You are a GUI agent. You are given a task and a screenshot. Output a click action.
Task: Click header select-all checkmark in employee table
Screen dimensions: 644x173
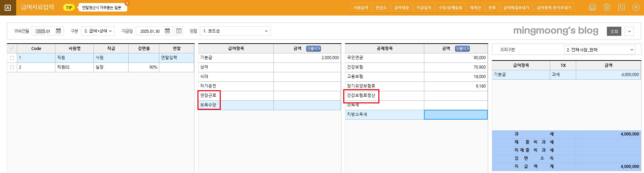pyautogui.click(x=12, y=48)
